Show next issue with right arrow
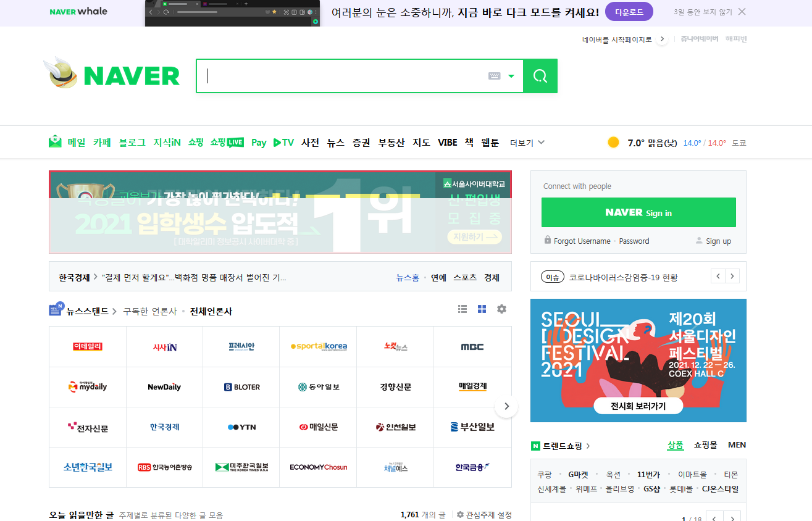This screenshot has height=521, width=812. pyautogui.click(x=732, y=276)
